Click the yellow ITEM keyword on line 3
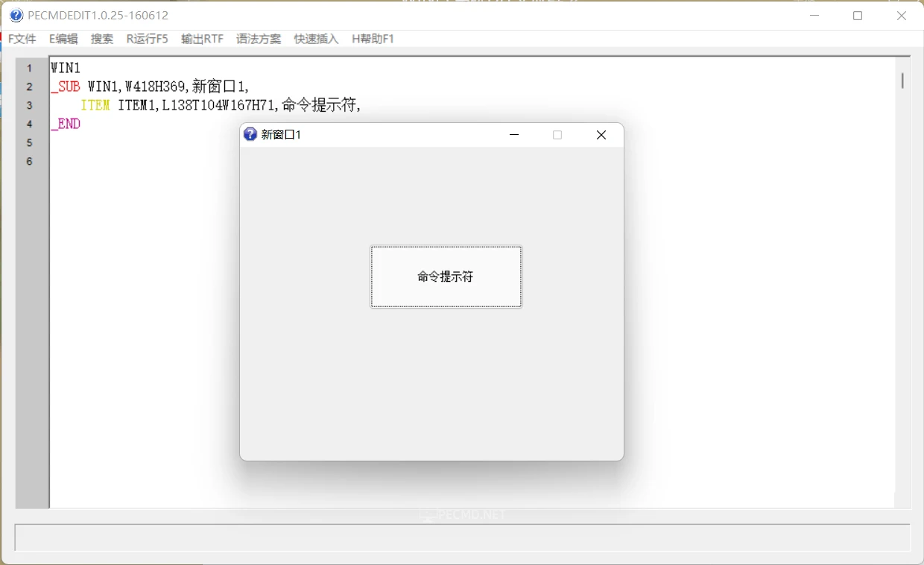Screen dimensions: 924x565 pyautogui.click(x=95, y=105)
